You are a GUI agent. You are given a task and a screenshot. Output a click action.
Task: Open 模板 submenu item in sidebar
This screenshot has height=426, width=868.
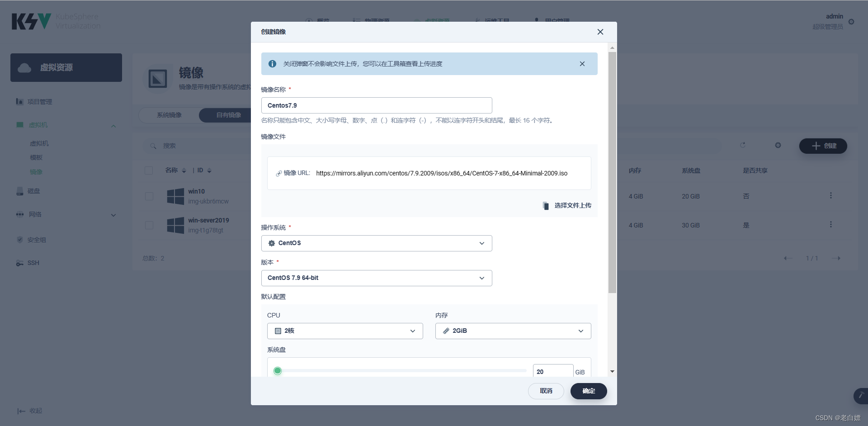click(x=36, y=157)
